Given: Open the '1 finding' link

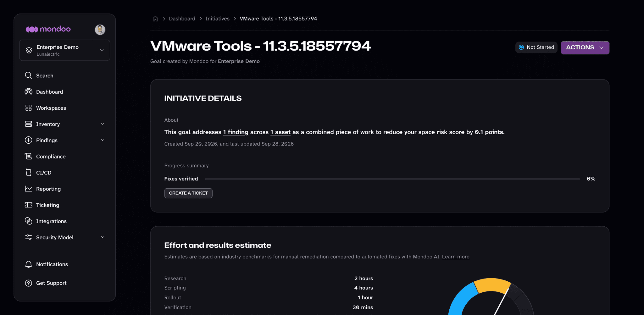Looking at the screenshot, I should coord(236,132).
